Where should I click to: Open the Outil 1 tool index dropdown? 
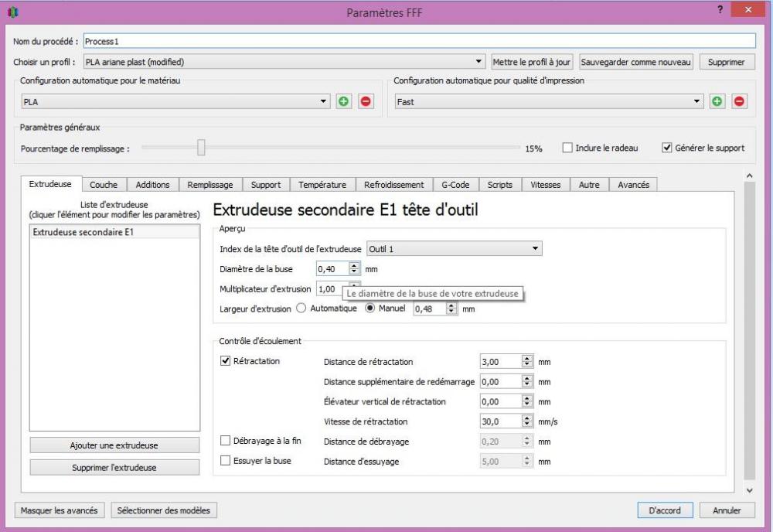click(x=454, y=248)
